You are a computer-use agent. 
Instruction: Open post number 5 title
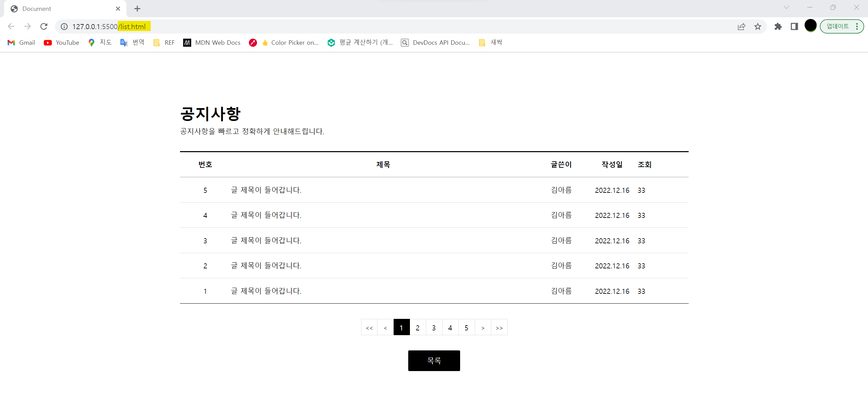pos(266,190)
